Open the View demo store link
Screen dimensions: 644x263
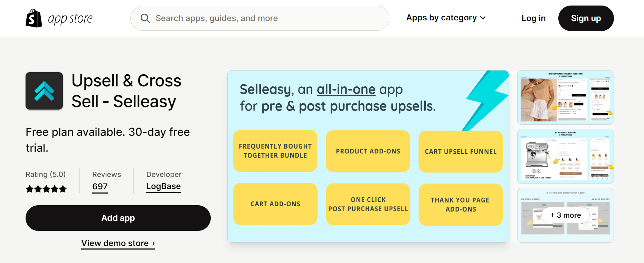118,243
